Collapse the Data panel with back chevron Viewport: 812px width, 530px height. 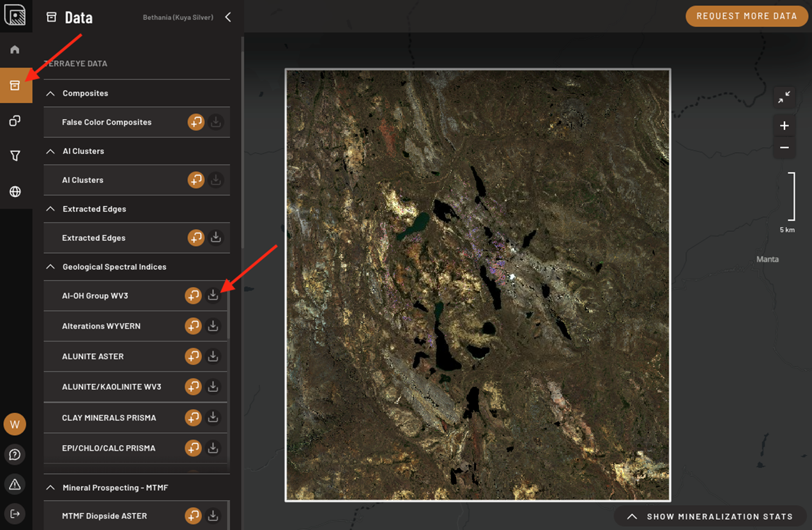228,17
